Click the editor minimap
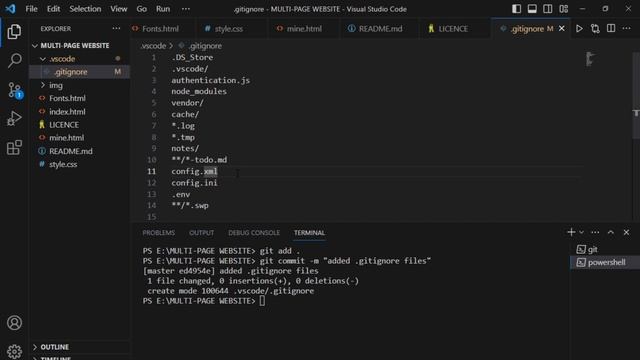640x360 pixels. pos(590,59)
